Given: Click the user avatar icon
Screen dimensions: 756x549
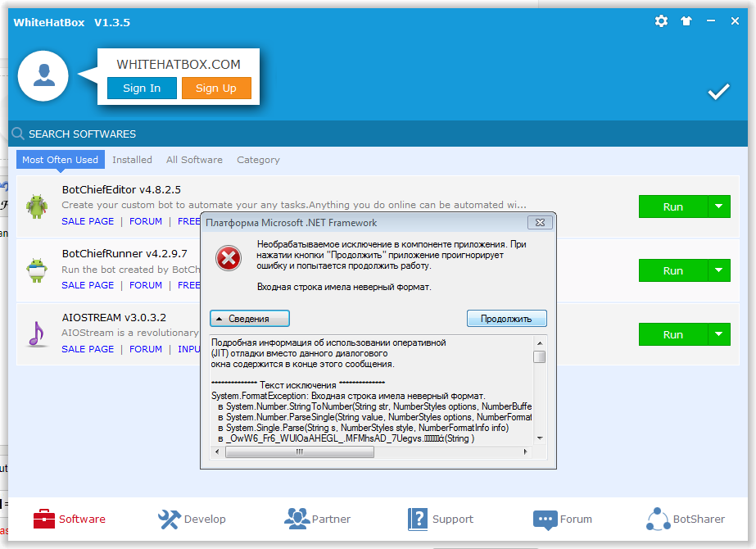Looking at the screenshot, I should tap(43, 75).
